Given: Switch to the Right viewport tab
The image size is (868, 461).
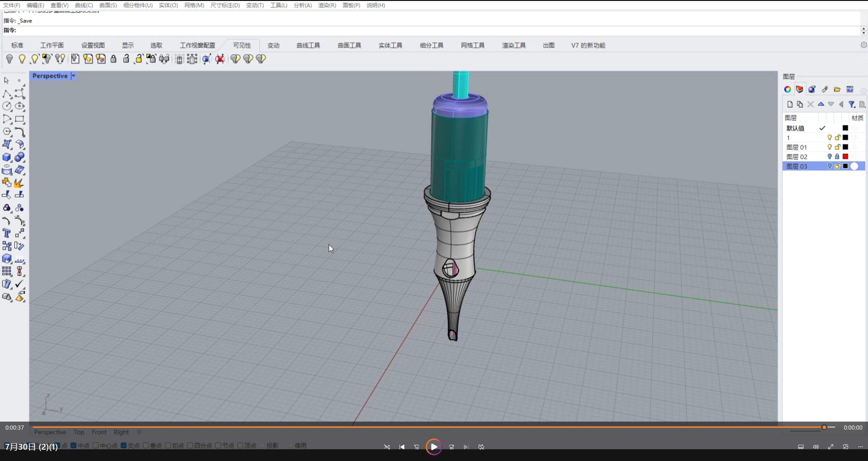Looking at the screenshot, I should tap(121, 432).
